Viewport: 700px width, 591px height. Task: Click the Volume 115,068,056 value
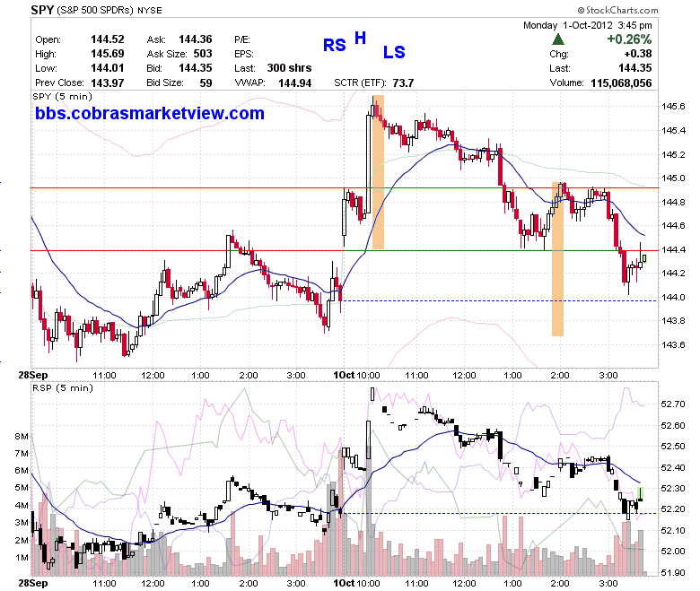[621, 83]
